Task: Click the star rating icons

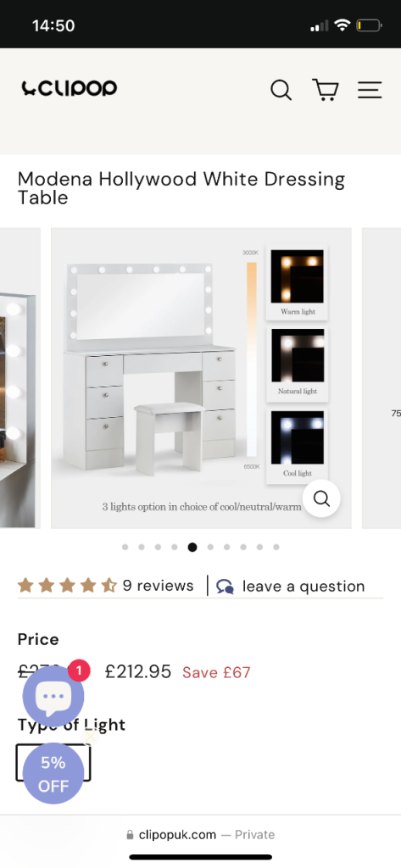Action: pos(67,585)
